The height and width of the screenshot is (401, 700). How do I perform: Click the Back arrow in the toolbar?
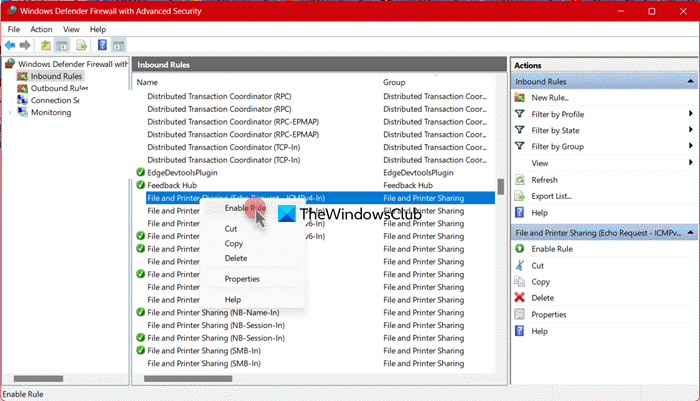tap(11, 45)
